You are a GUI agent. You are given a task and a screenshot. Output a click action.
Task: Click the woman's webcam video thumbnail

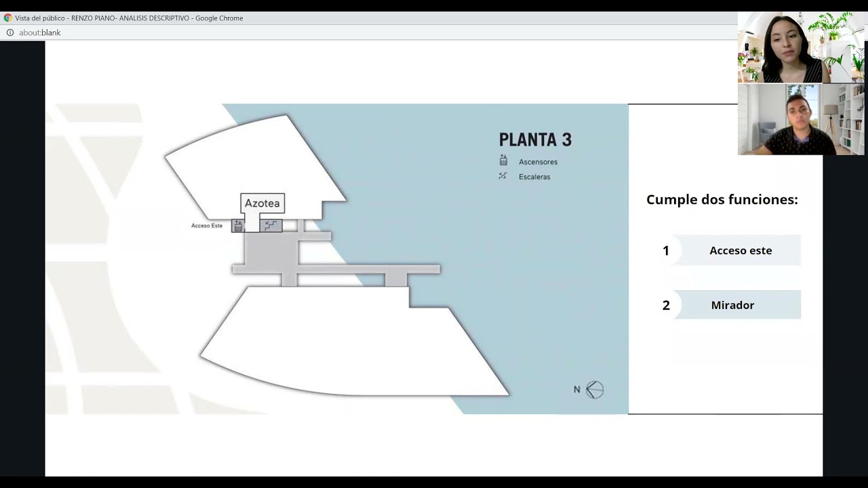[x=801, y=47]
